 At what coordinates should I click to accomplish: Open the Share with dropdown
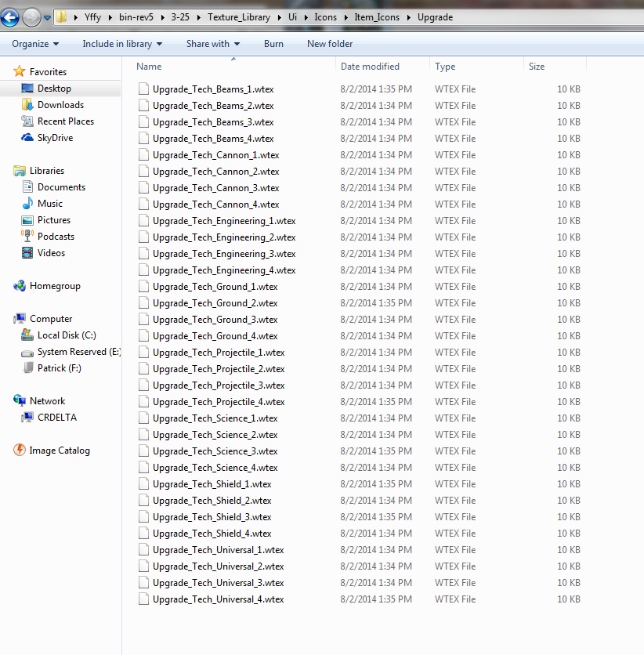[212, 44]
